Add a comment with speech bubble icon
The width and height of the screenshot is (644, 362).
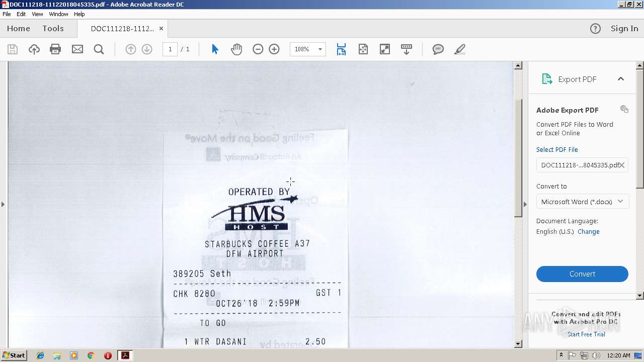point(438,49)
